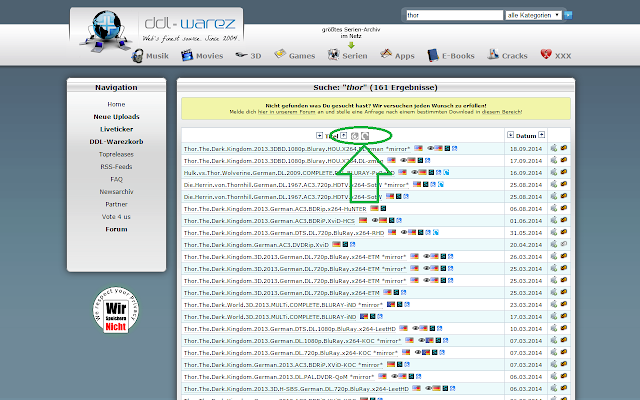Open Topreleases in Navigation

[x=116, y=154]
